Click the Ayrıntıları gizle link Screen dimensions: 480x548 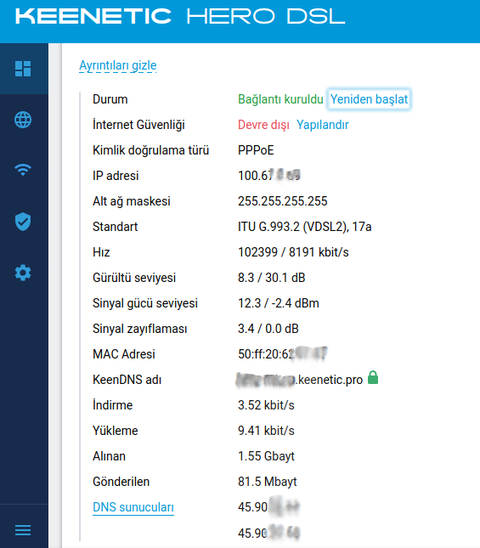pyautogui.click(x=118, y=66)
